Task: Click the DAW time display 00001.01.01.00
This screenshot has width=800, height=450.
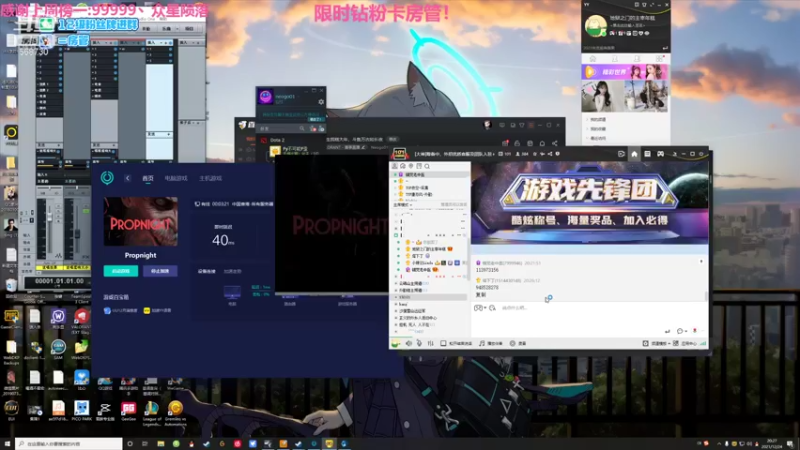Action: (59, 281)
